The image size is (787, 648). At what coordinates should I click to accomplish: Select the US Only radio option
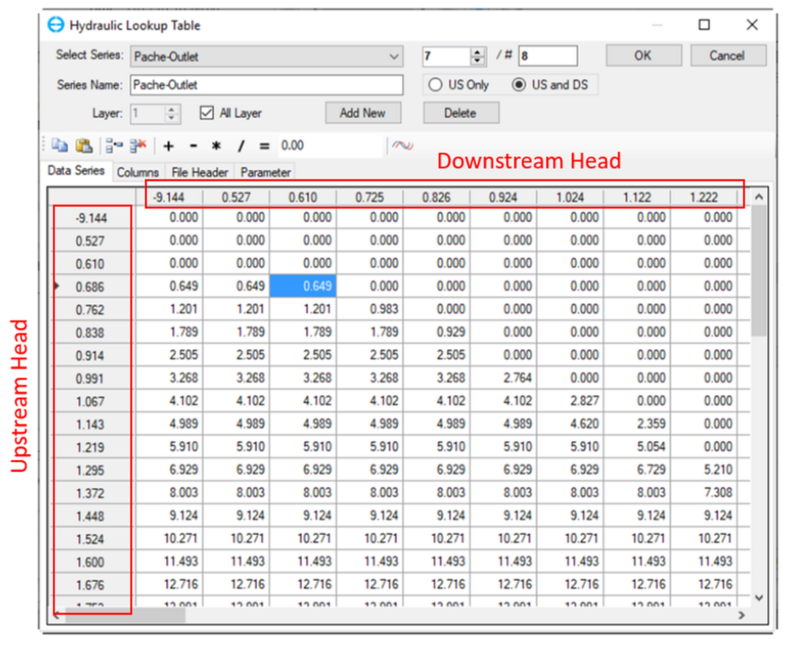pos(436,85)
